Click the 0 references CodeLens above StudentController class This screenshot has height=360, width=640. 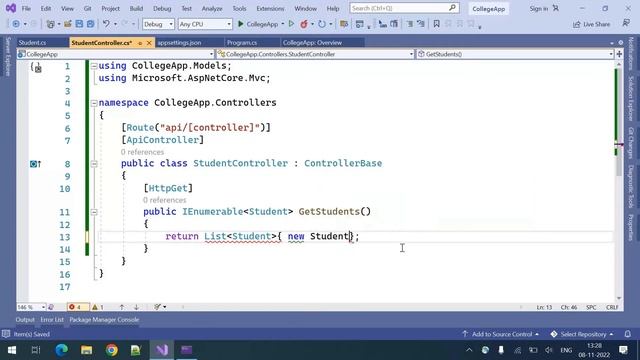point(142,152)
